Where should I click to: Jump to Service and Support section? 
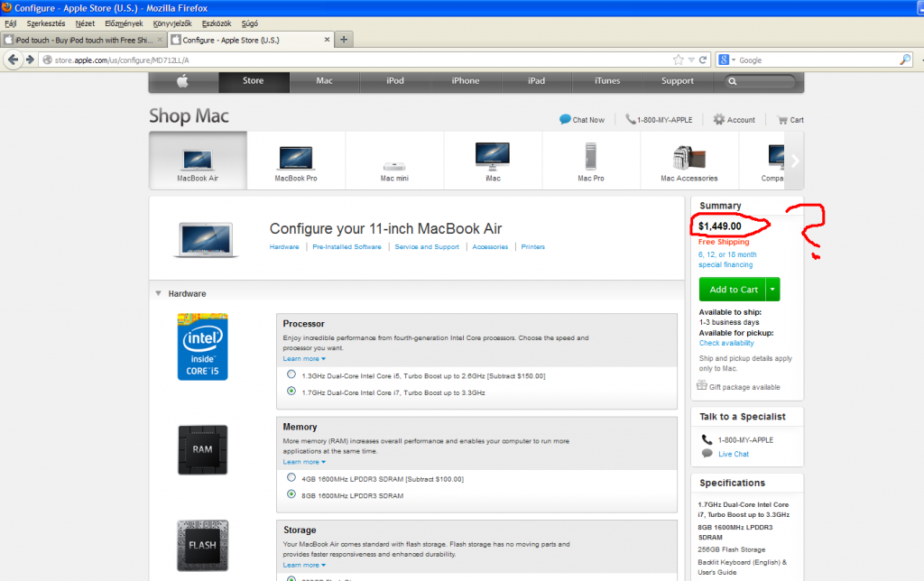tap(427, 247)
